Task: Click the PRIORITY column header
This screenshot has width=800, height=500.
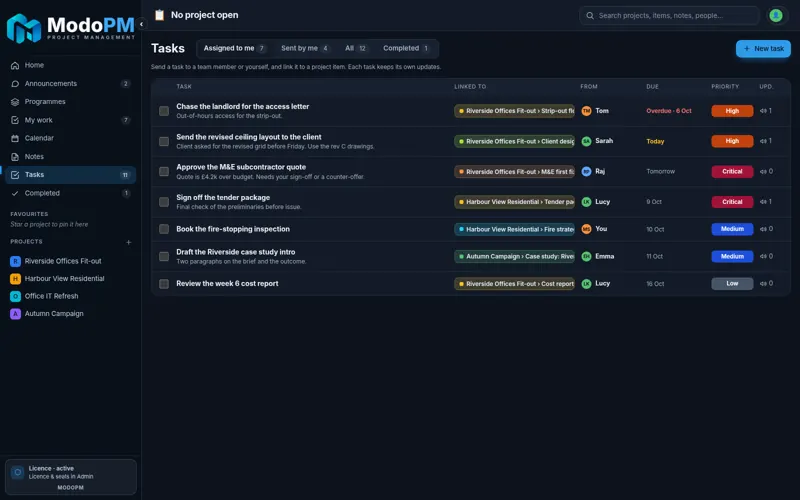Action: [725, 87]
